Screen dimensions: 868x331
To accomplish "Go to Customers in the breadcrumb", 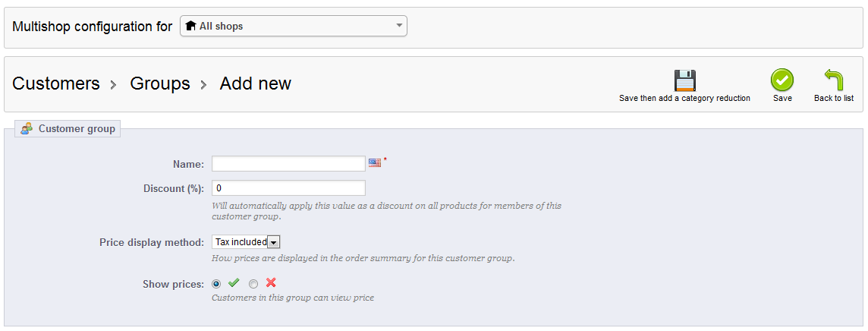I will tap(56, 84).
